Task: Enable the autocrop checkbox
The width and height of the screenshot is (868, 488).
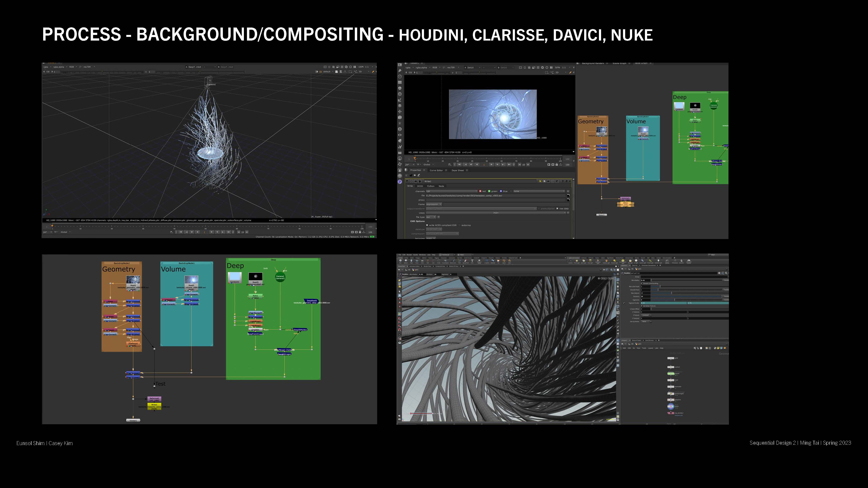Action: coord(459,225)
